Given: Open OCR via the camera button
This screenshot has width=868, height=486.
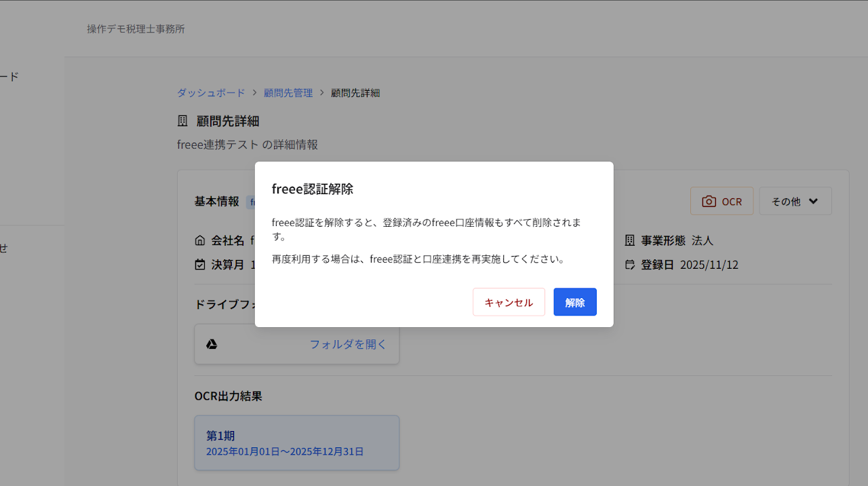Looking at the screenshot, I should point(722,201).
